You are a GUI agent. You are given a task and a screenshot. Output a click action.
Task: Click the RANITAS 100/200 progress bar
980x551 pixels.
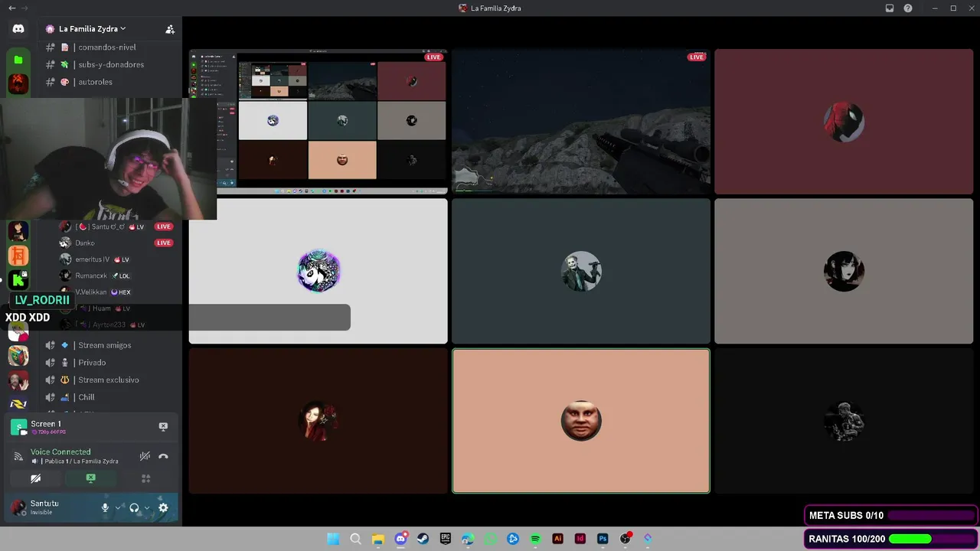(x=890, y=539)
